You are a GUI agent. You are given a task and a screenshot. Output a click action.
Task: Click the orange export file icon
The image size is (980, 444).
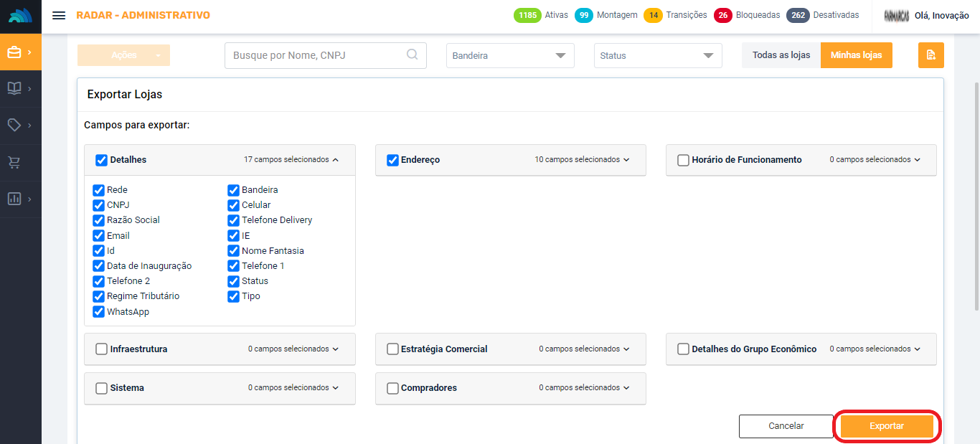pos(930,55)
